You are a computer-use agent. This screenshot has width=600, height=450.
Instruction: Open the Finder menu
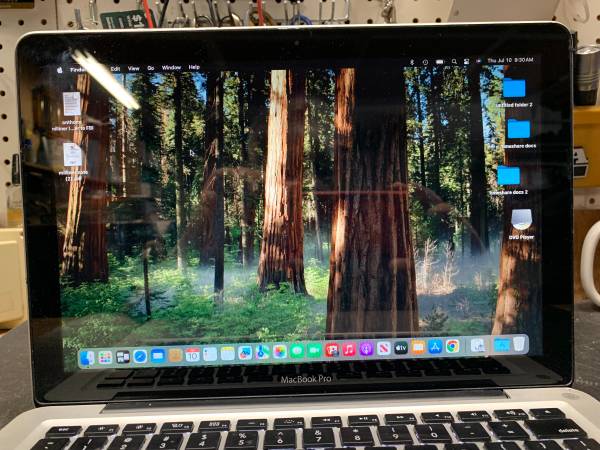click(x=78, y=70)
